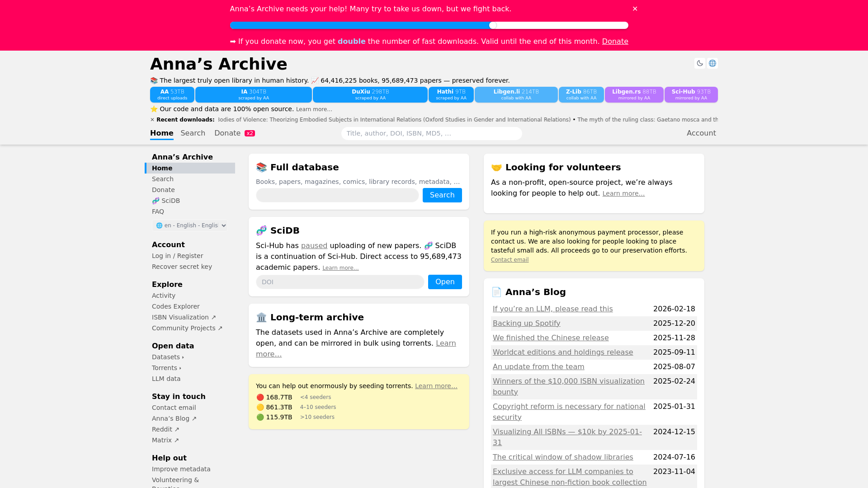
Task: Open the English language dropdown
Action: coord(190,225)
